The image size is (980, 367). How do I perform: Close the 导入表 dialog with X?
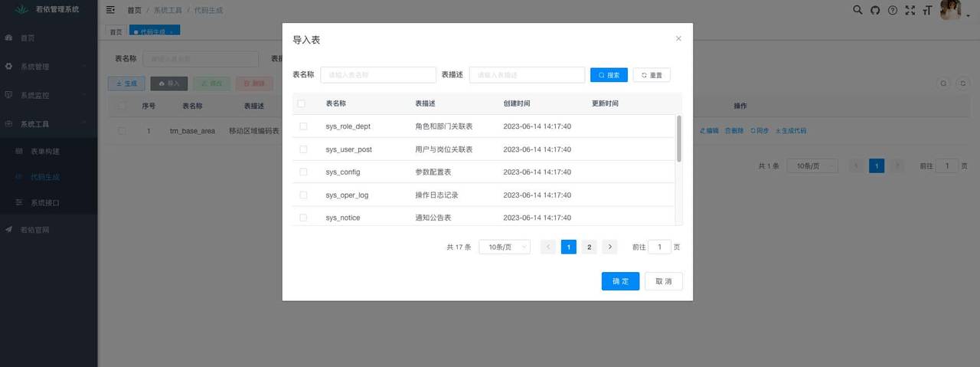coord(678,38)
